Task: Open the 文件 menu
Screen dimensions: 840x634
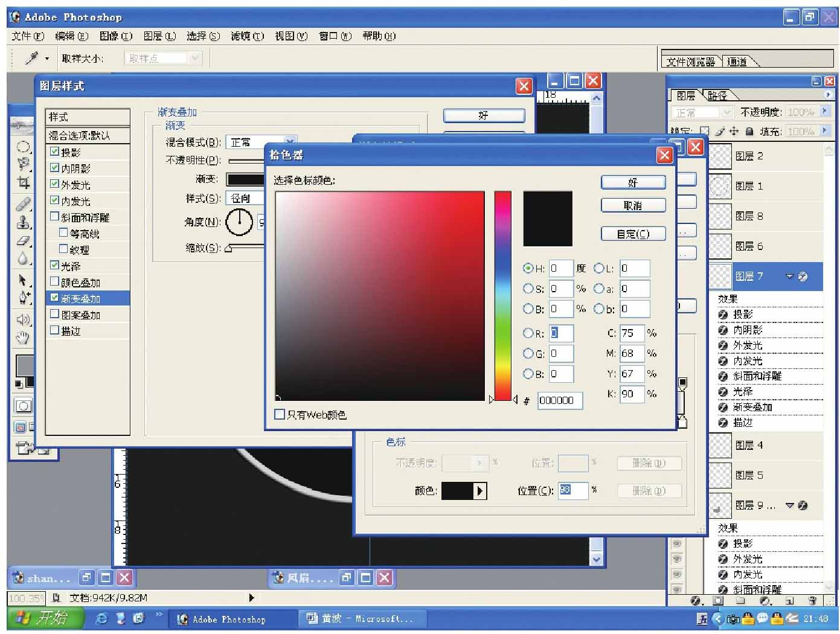Action: tap(28, 36)
